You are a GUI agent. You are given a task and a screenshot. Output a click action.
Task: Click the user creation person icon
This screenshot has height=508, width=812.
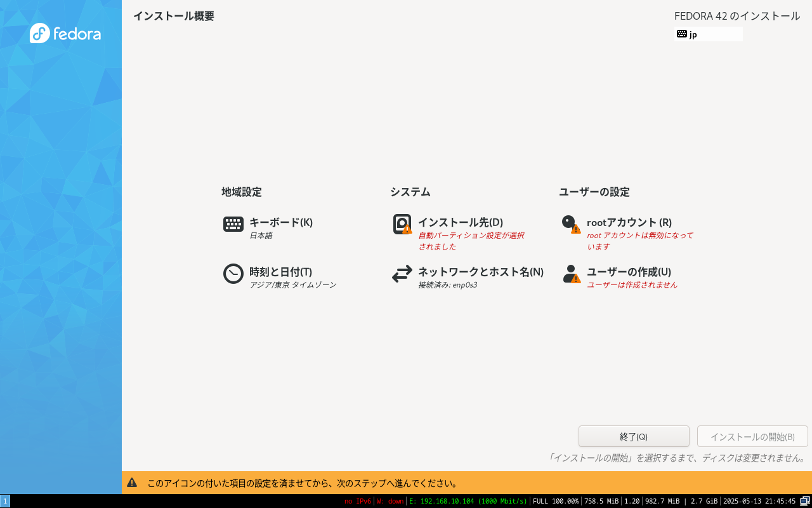pos(571,274)
